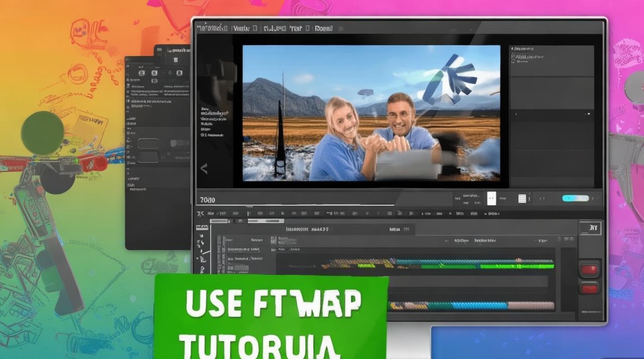The image size is (644, 359).
Task: Adjust the cyan slider below the preview
Action: click(x=575, y=198)
